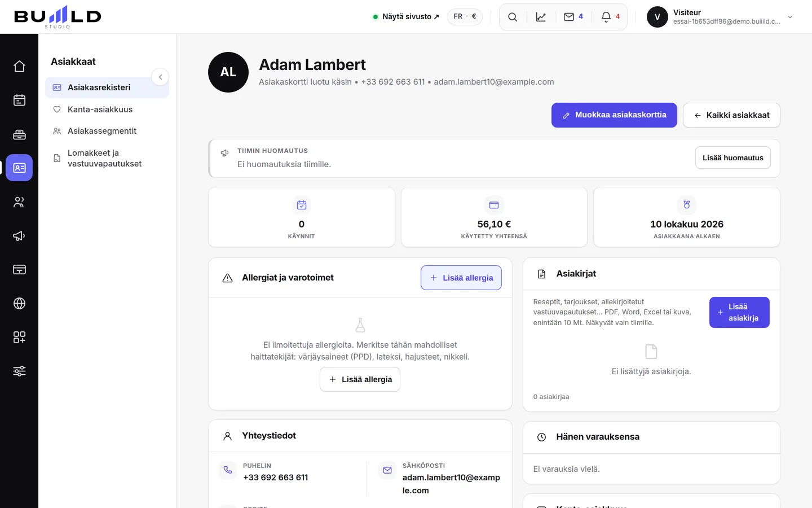Open the statistics chart icon in header

(541, 17)
